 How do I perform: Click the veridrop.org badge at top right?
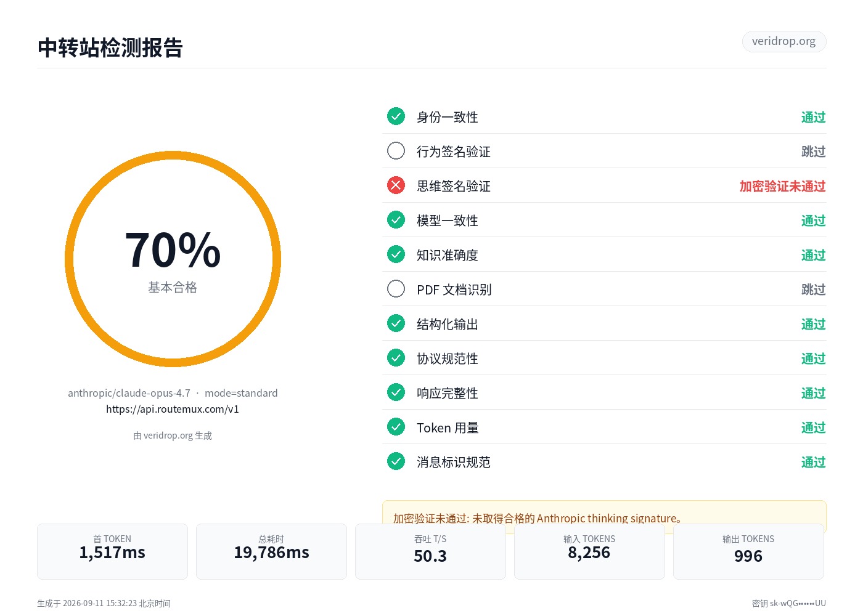click(783, 41)
